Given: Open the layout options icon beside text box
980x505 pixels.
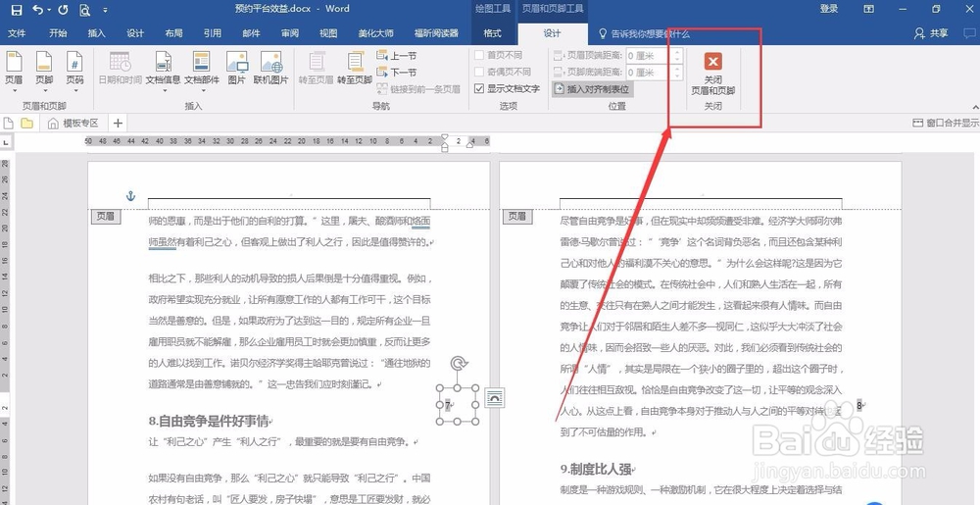Looking at the screenshot, I should tap(495, 397).
